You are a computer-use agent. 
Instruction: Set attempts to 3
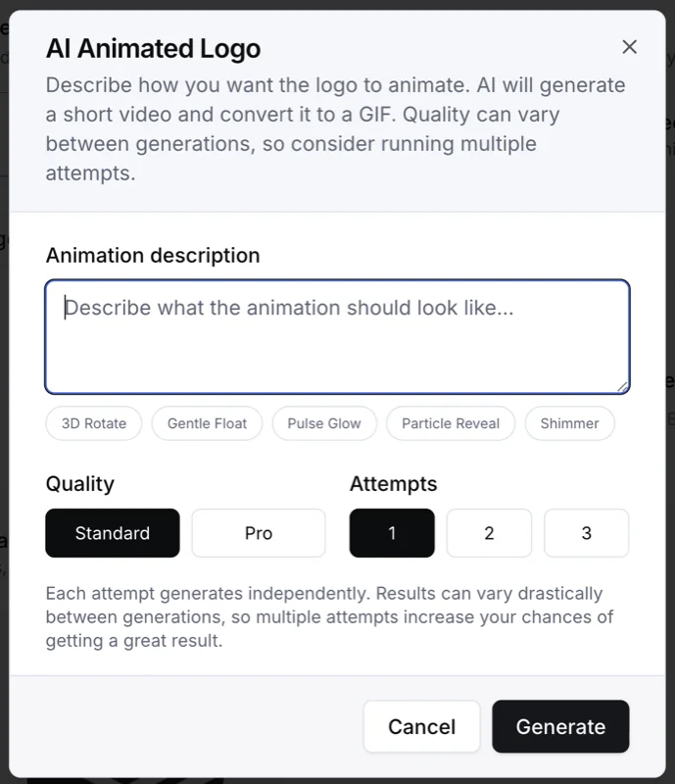click(586, 533)
